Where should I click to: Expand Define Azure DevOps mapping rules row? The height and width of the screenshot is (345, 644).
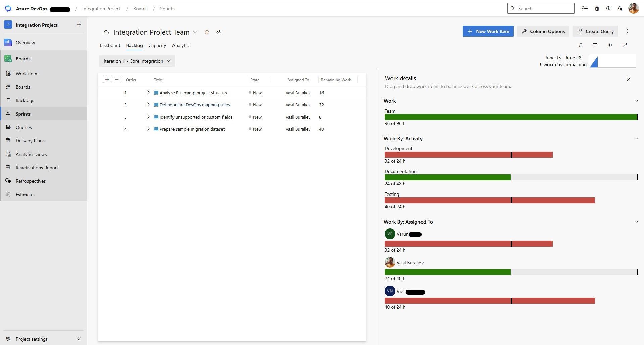(148, 105)
